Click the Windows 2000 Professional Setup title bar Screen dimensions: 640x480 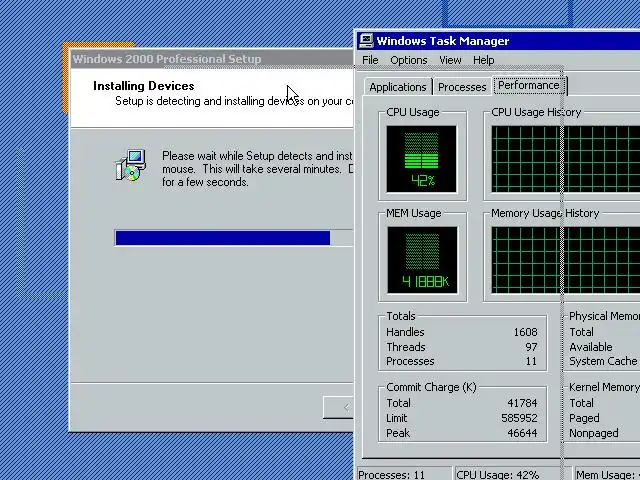(212, 59)
